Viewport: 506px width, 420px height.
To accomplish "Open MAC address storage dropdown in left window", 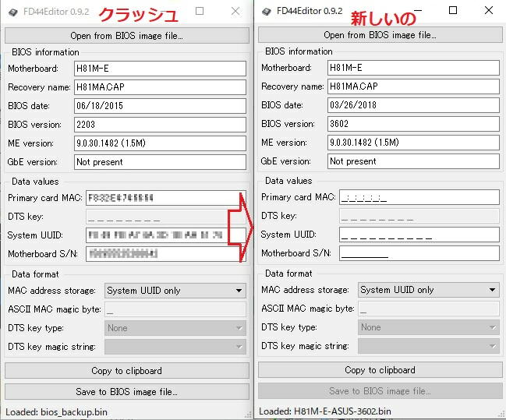I will 175,291.
